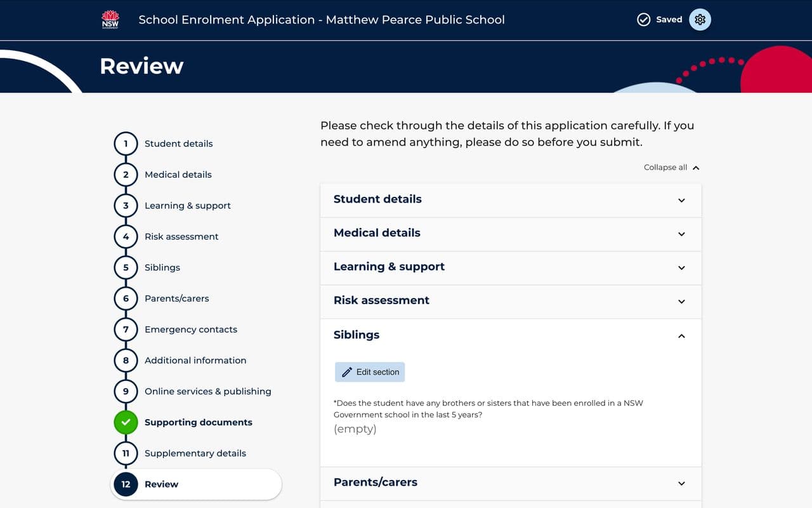The height and width of the screenshot is (508, 812).
Task: Open Supplementary details step label
Action: point(195,453)
